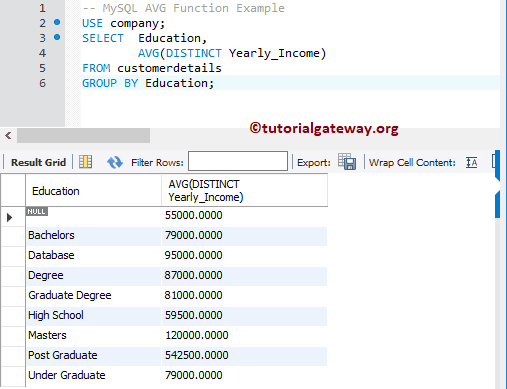Select the current row arrow indicator
Screen dimensions: 507x389
9,217
